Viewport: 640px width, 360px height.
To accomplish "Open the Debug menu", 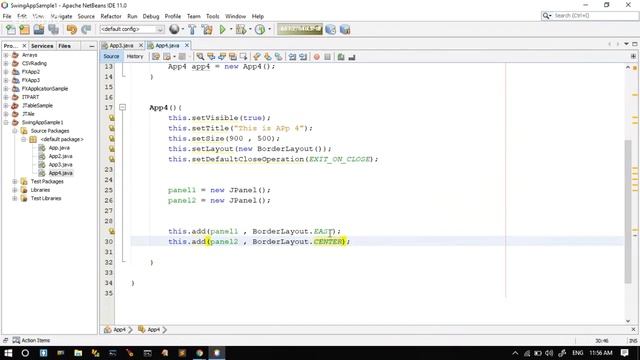I will point(151,16).
